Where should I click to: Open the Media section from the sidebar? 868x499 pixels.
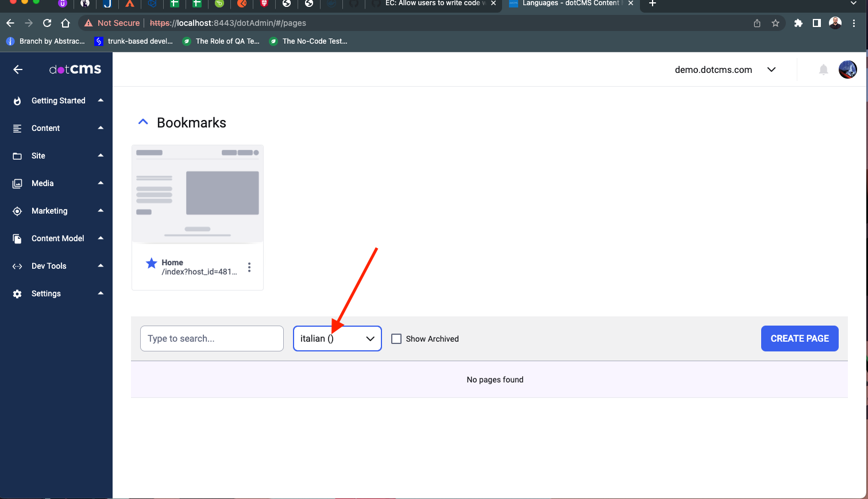(x=43, y=183)
